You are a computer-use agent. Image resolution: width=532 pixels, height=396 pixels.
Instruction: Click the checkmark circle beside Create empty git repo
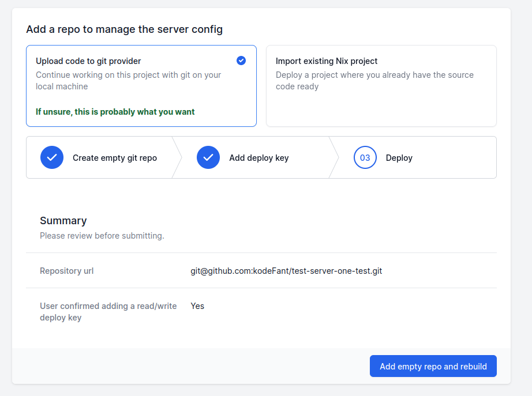click(x=52, y=157)
